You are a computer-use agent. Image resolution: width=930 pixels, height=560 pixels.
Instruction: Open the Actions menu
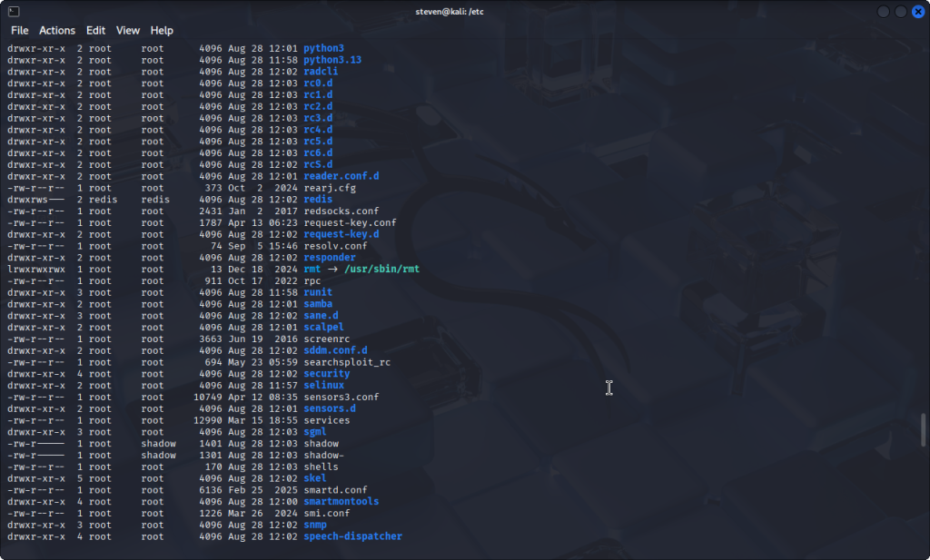click(x=57, y=30)
